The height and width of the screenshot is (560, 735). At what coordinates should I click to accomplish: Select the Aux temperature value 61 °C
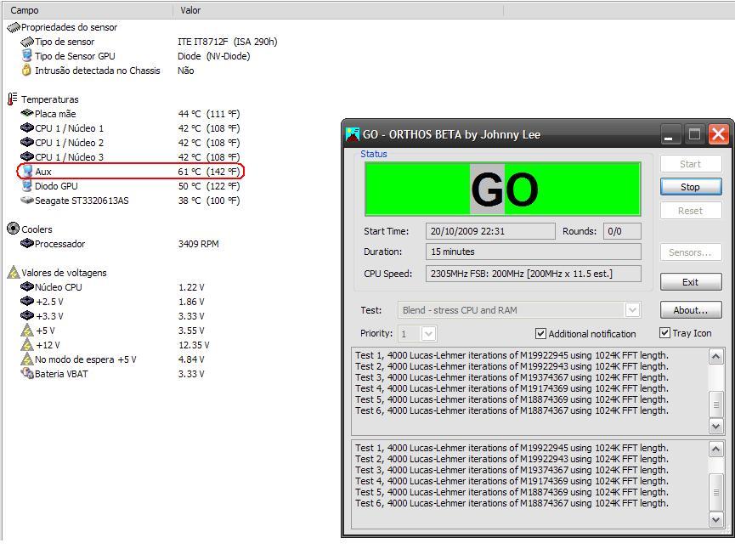208,172
